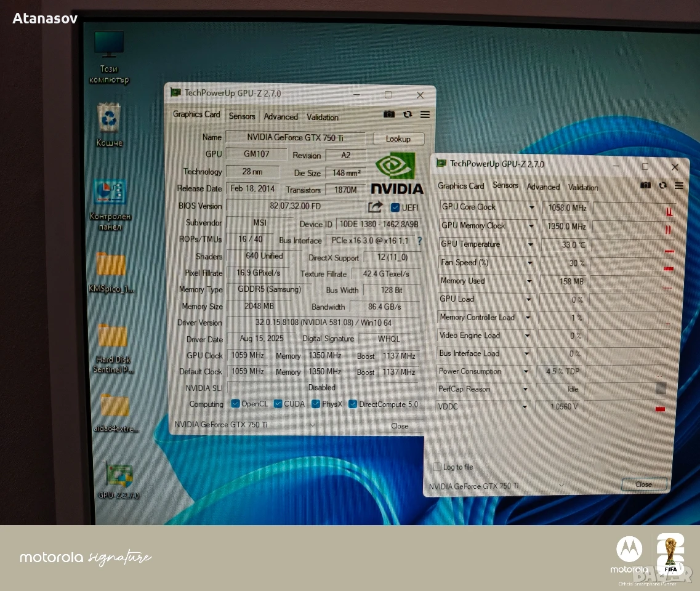Expand the GPU Temperature sensor dropdown
Viewport: 700px width, 591px height.
pyautogui.click(x=530, y=244)
